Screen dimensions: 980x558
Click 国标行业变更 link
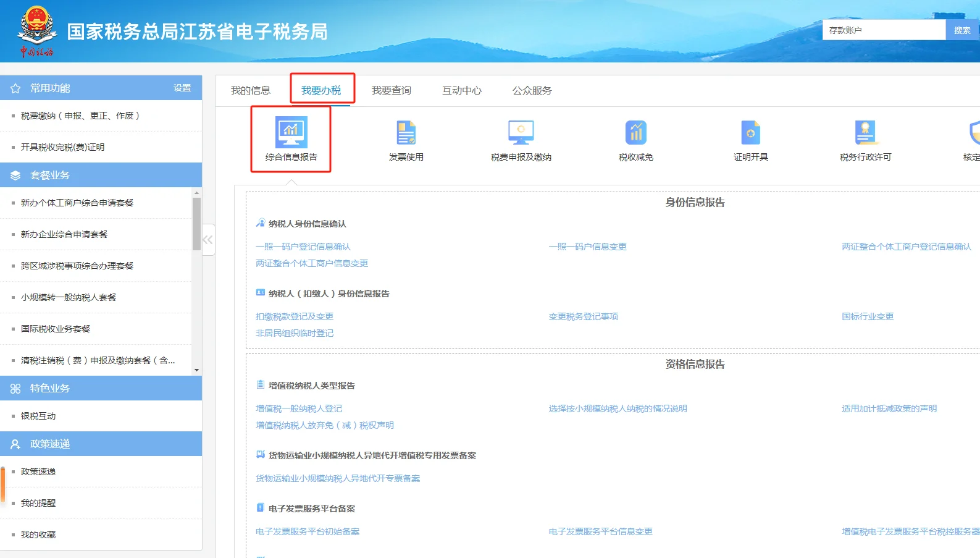pyautogui.click(x=868, y=316)
